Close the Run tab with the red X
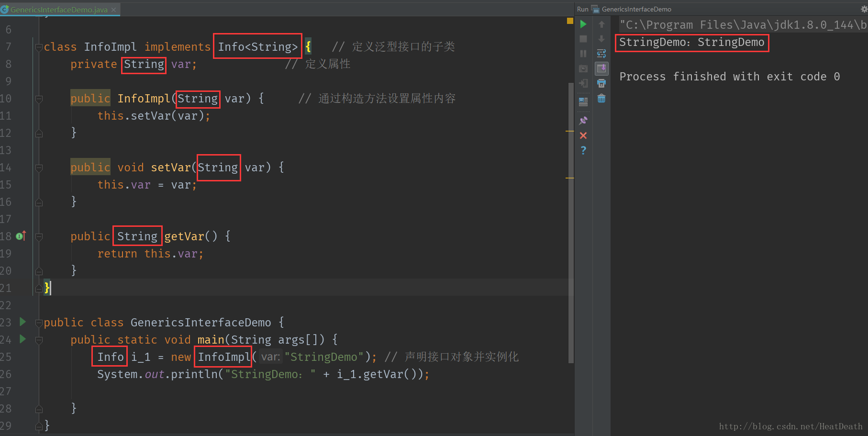The height and width of the screenshot is (436, 868). pos(583,135)
